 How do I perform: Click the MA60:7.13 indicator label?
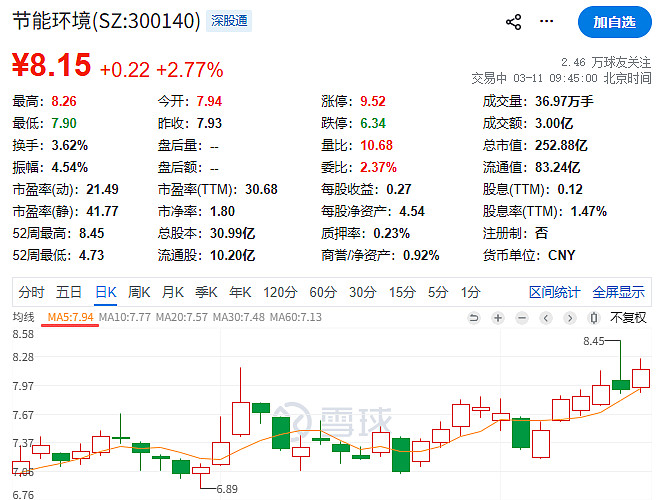[295, 317]
